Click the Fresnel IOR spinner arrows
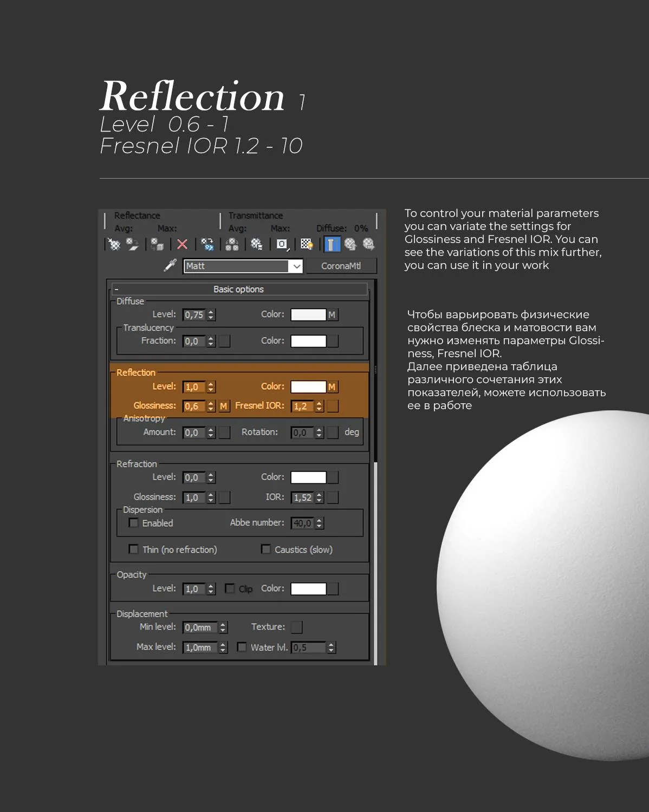The width and height of the screenshot is (649, 812). click(x=320, y=406)
